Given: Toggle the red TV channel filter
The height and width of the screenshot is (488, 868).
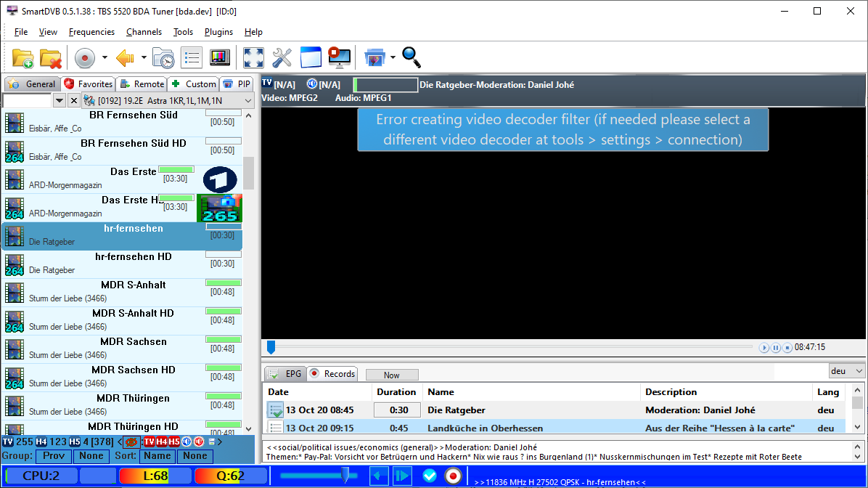Looking at the screenshot, I should click(149, 442).
